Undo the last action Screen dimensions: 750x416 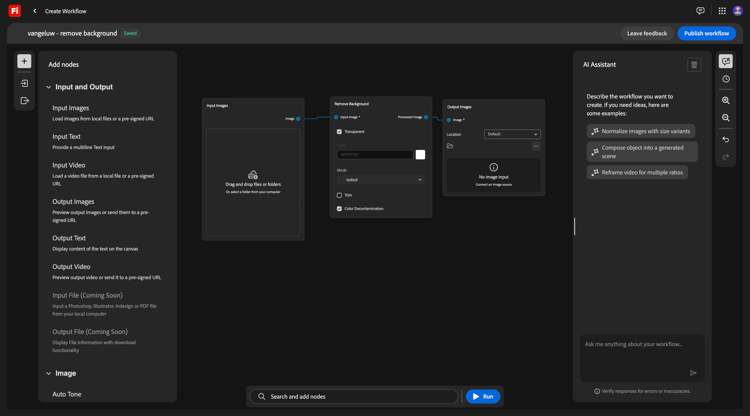(x=726, y=140)
